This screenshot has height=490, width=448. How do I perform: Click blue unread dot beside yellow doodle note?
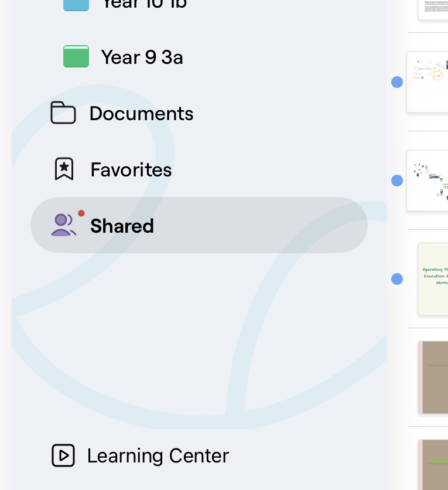(x=397, y=82)
